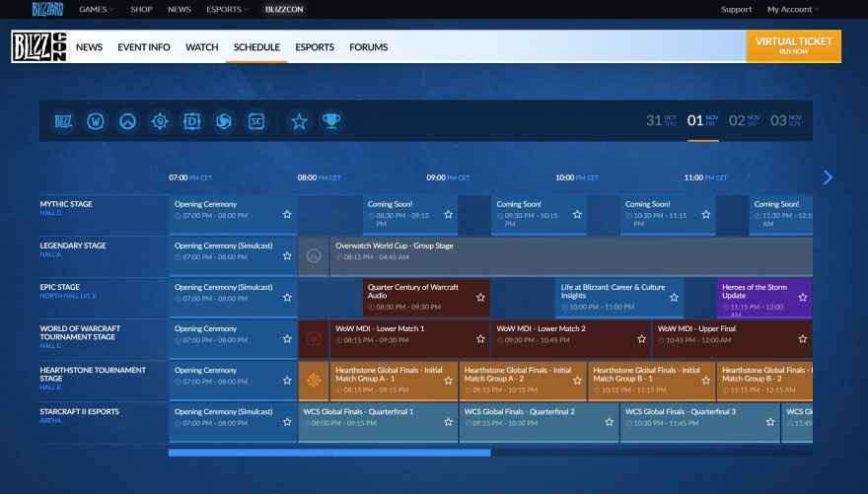The height and width of the screenshot is (494, 868).
Task: Favorite StarCraft II Opening Ceremony Simulcast
Action: tap(287, 422)
